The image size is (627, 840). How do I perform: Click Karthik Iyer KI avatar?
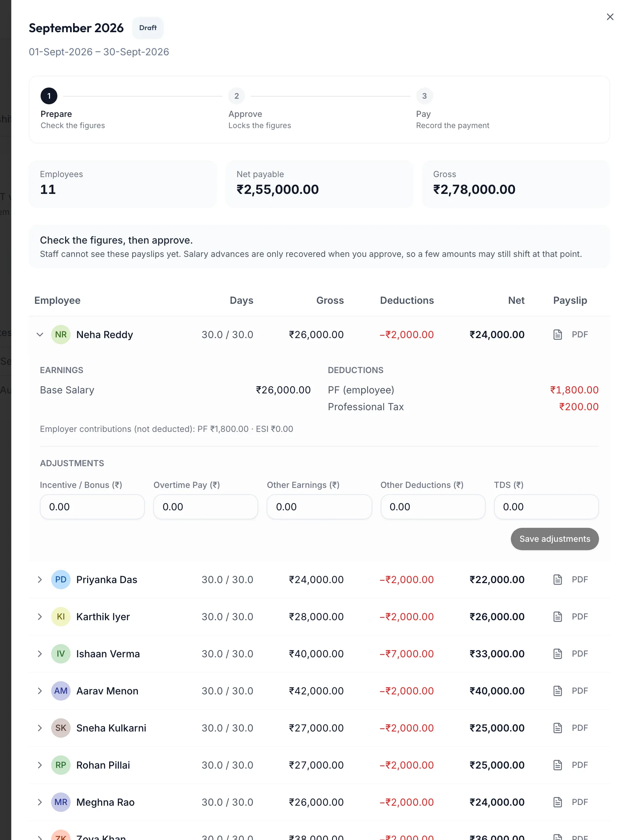[x=61, y=616]
